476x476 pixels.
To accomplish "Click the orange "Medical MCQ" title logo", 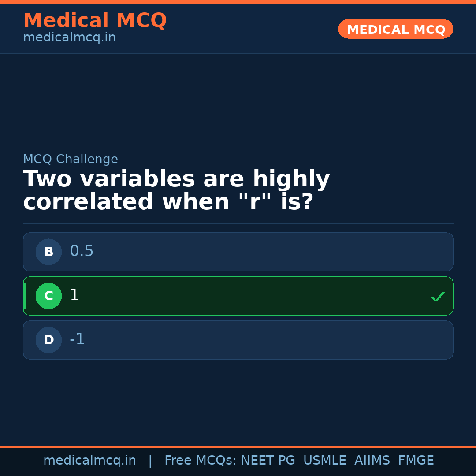I will pyautogui.click(x=95, y=21).
